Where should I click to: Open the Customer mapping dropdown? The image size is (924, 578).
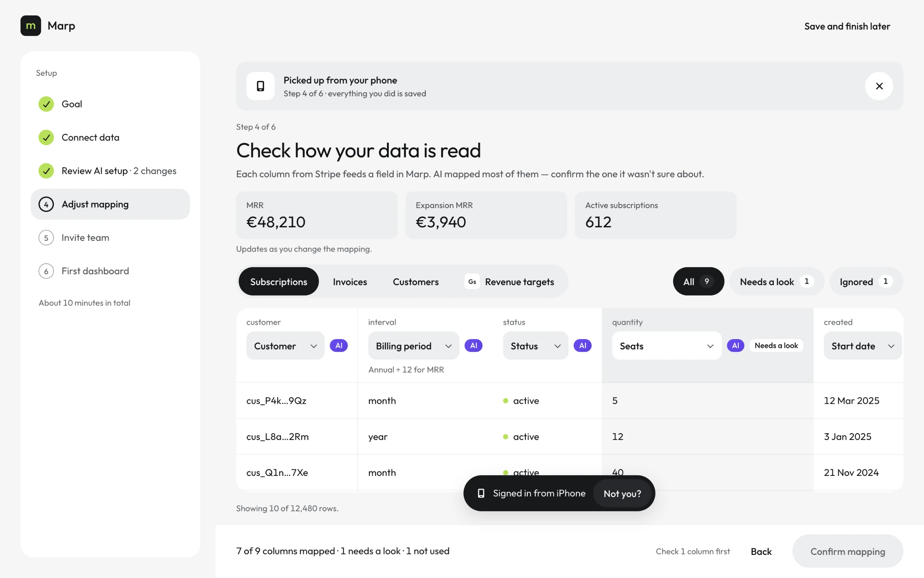285,346
